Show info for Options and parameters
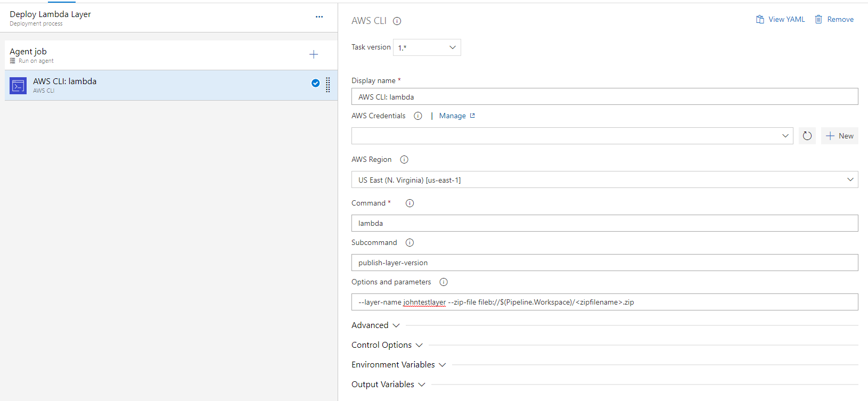 [x=444, y=282]
